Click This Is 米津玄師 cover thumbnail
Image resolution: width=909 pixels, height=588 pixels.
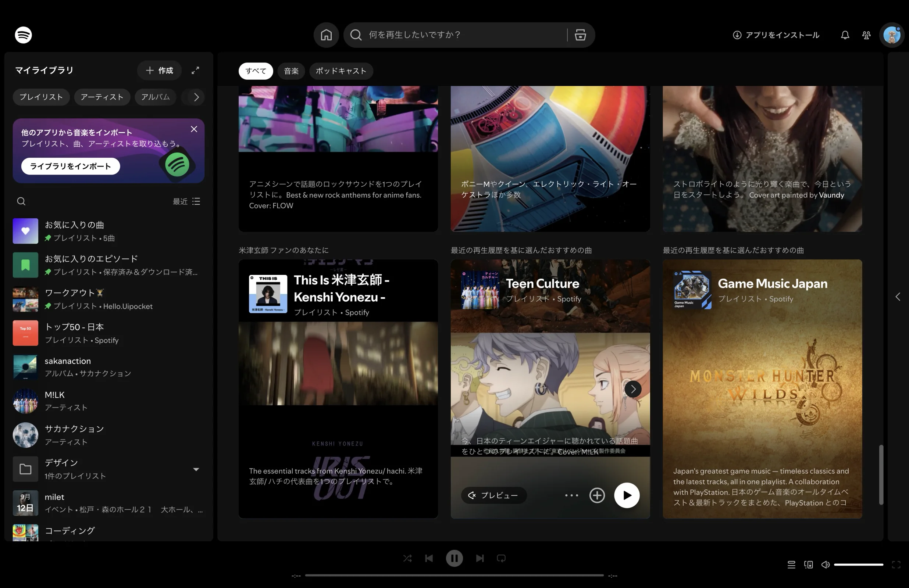coord(268,294)
